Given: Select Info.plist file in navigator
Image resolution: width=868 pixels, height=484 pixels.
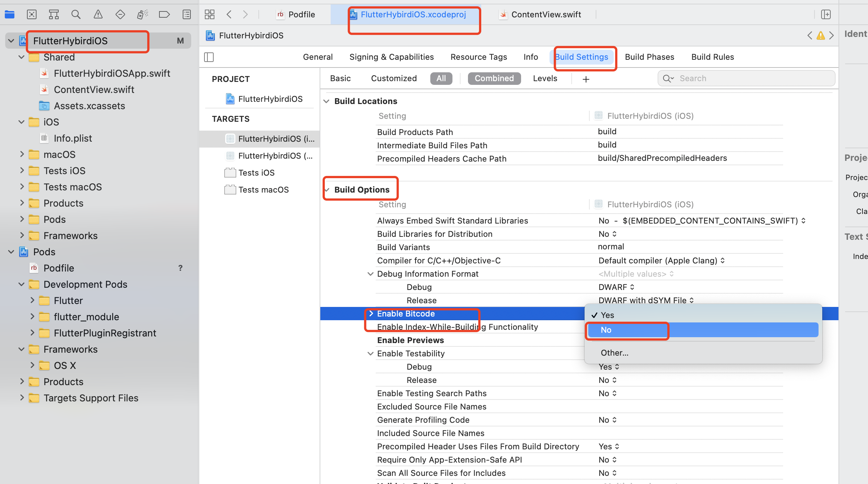Looking at the screenshot, I should point(73,138).
